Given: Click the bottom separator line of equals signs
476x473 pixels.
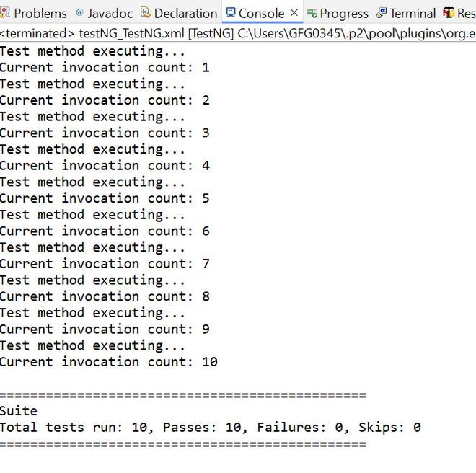Looking at the screenshot, I should point(182,444).
